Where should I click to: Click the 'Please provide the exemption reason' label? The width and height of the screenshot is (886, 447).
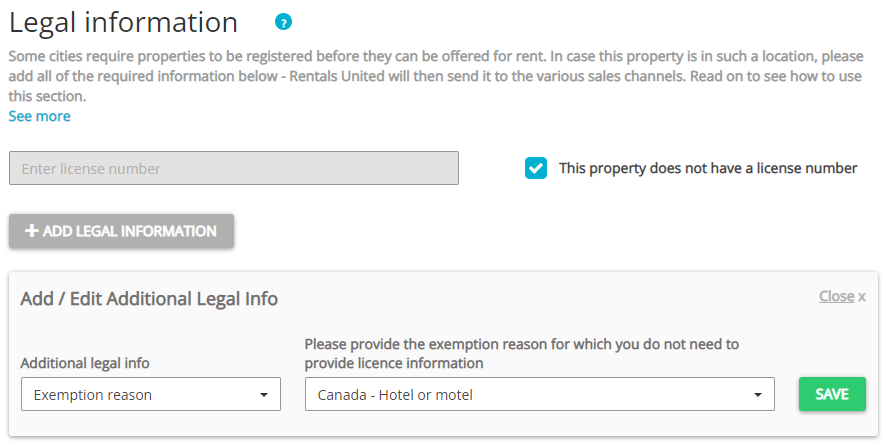(x=521, y=353)
